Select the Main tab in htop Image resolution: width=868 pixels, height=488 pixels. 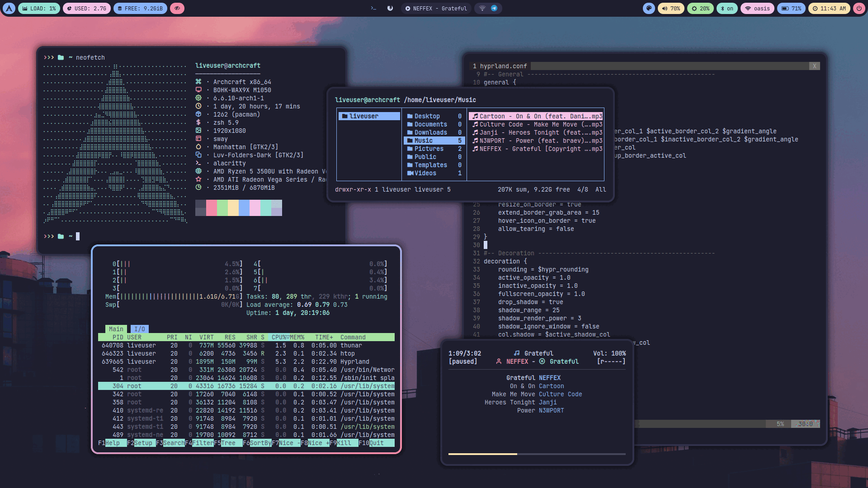click(x=116, y=329)
